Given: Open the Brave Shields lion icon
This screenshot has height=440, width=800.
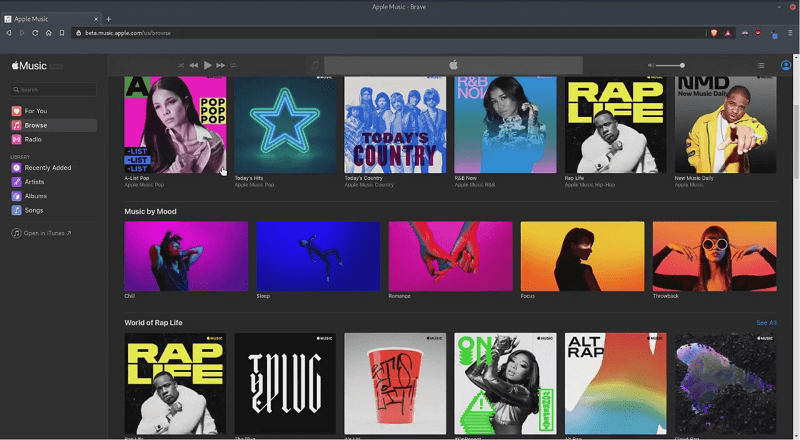Looking at the screenshot, I should point(714,33).
